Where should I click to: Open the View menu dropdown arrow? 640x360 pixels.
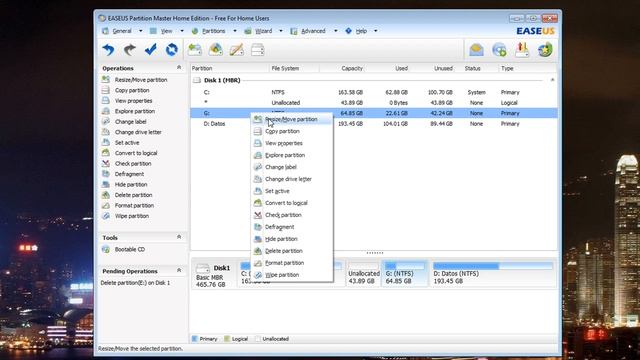pos(182,31)
